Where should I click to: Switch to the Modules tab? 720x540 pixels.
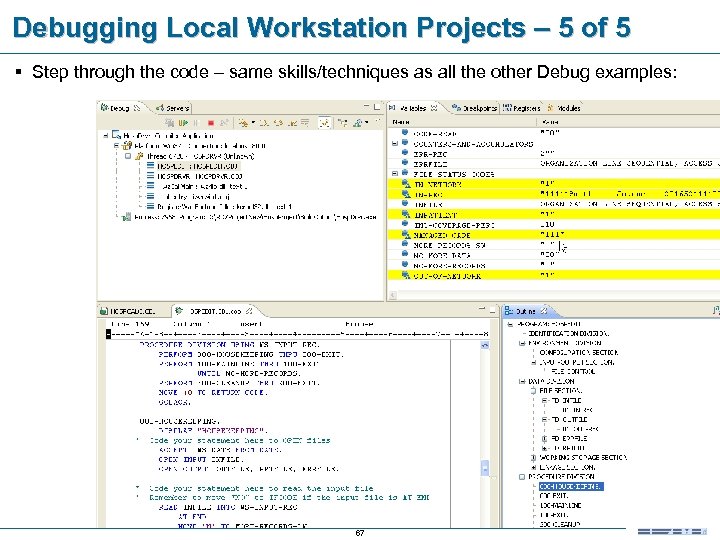[x=568, y=108]
